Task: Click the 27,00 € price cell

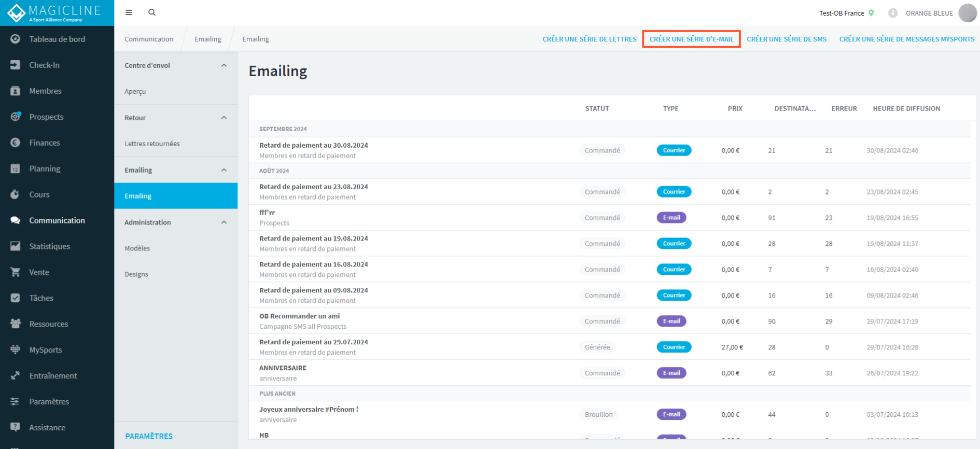Action: 732,347
